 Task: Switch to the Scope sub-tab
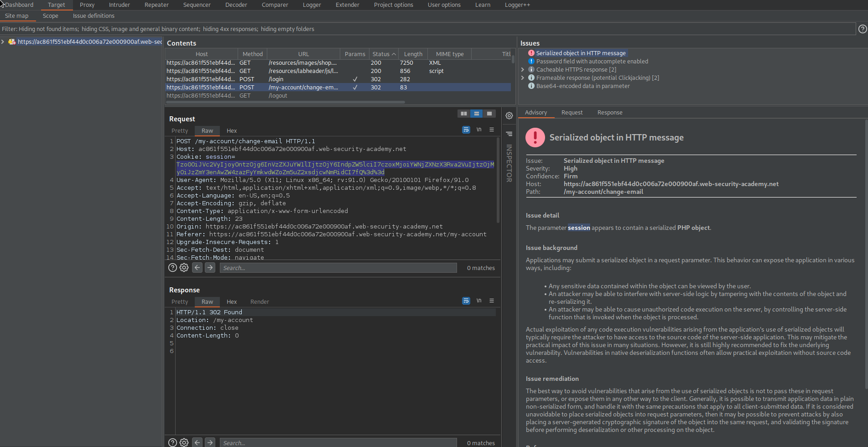point(51,16)
